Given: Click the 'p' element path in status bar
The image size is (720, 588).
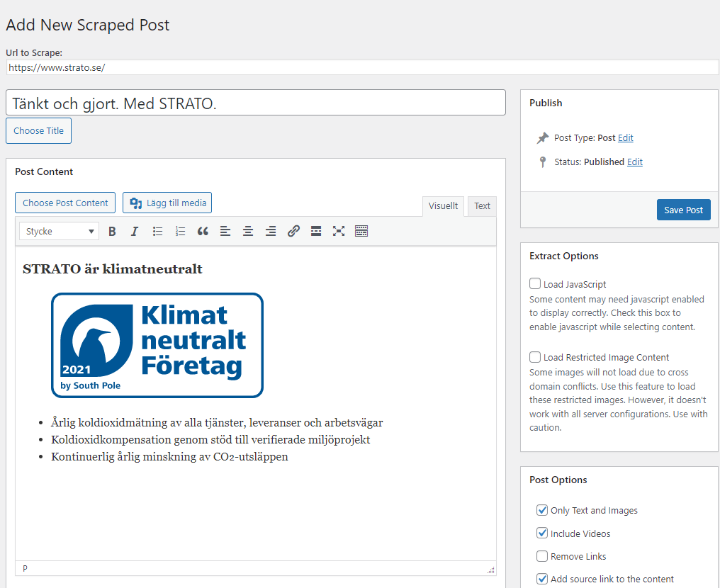Looking at the screenshot, I should (25, 568).
